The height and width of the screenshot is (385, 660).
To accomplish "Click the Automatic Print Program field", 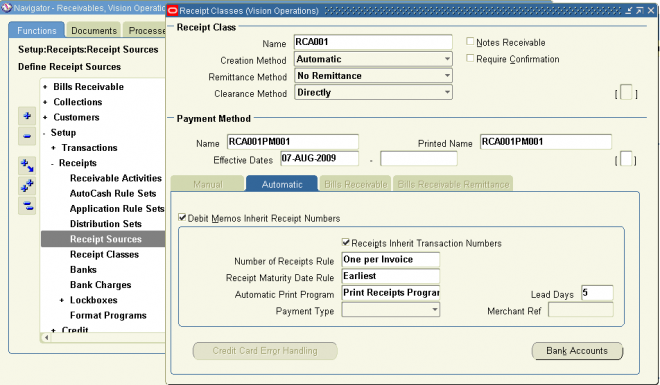I will click(391, 293).
